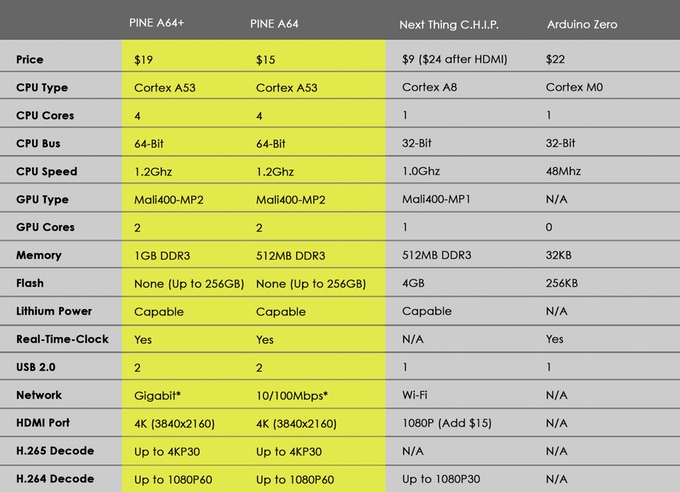Image resolution: width=680 pixels, height=492 pixels.
Task: Click the Real-Time-Clock row label
Action: 62,339
